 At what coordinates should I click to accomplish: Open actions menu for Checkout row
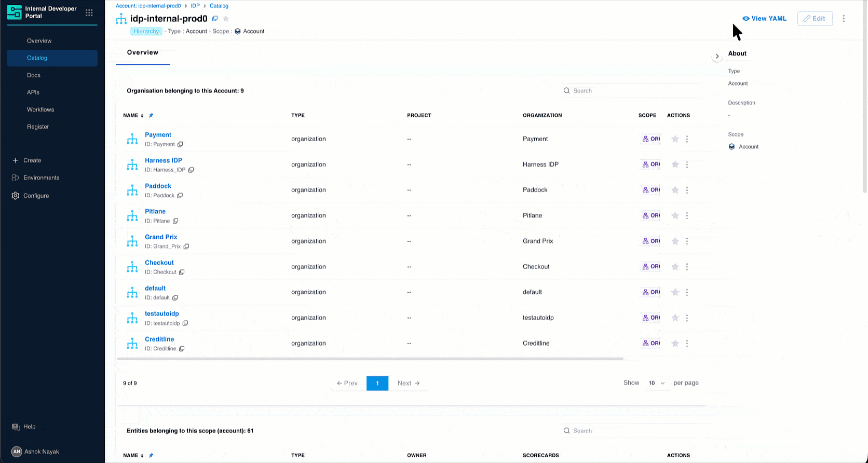(x=687, y=267)
